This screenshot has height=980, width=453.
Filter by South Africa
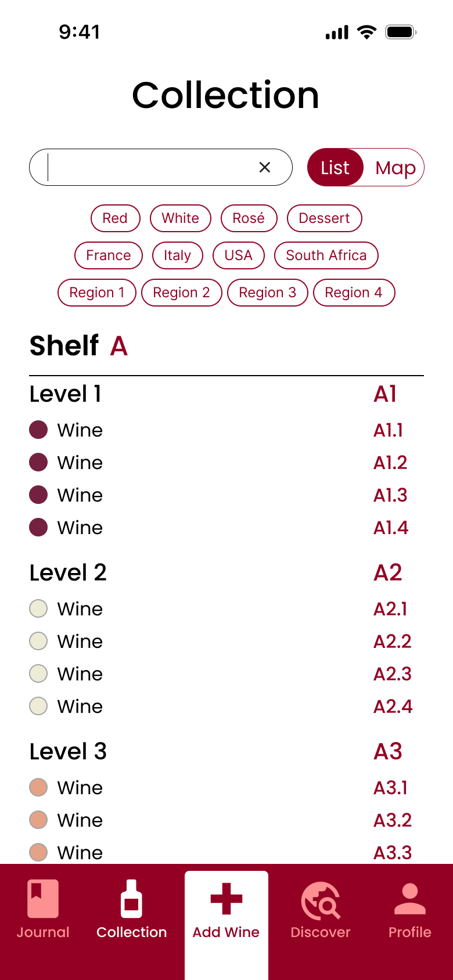(x=326, y=255)
